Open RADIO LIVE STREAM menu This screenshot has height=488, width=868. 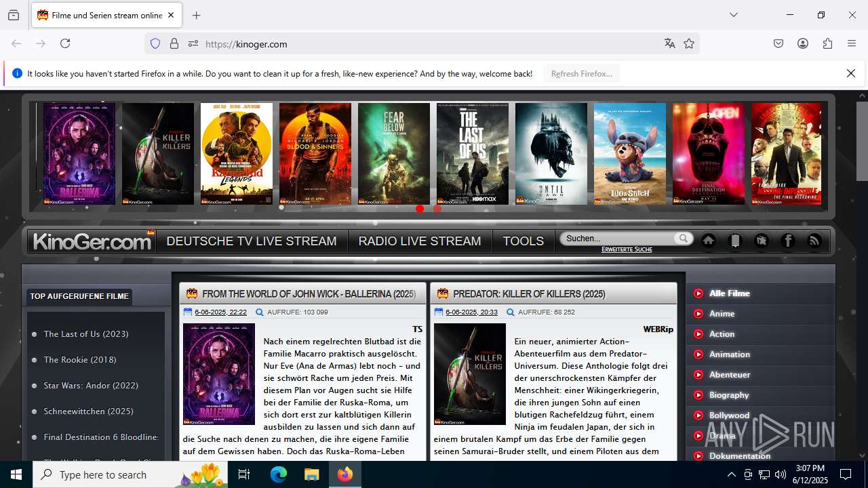420,241
